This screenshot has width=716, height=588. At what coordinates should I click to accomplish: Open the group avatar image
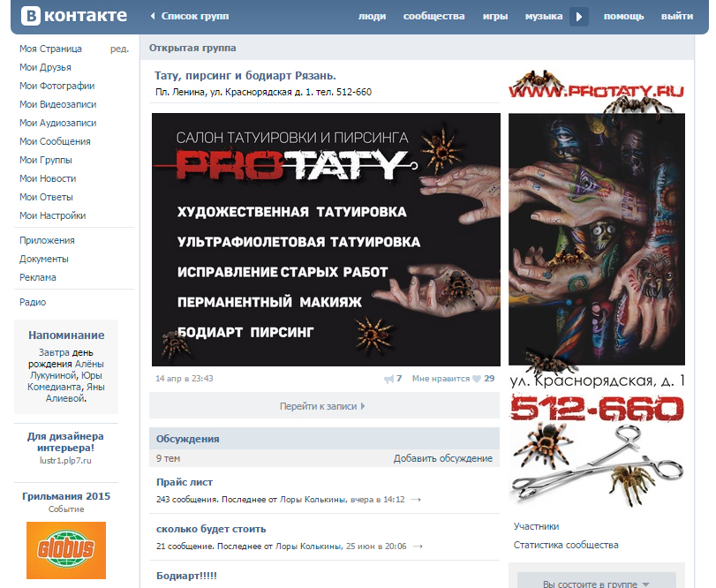(x=597, y=288)
